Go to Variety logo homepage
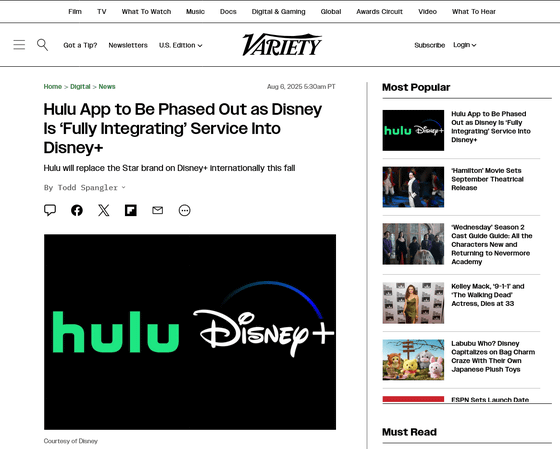The image size is (560, 449). [x=282, y=45]
